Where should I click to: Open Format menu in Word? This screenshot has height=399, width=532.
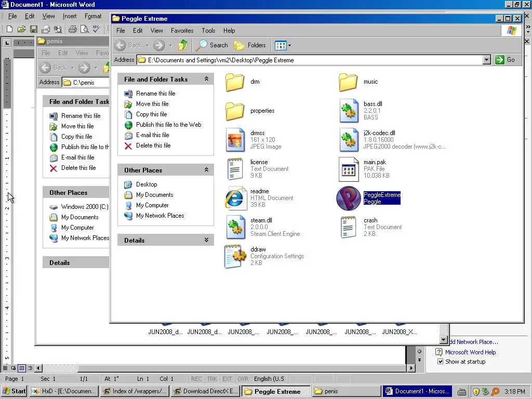(x=93, y=16)
